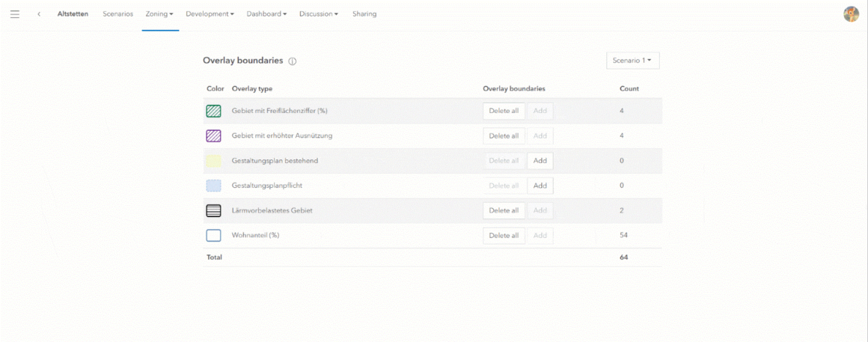Expand the Zoning menu
Image resolution: width=868 pixels, height=342 pixels.
point(159,13)
